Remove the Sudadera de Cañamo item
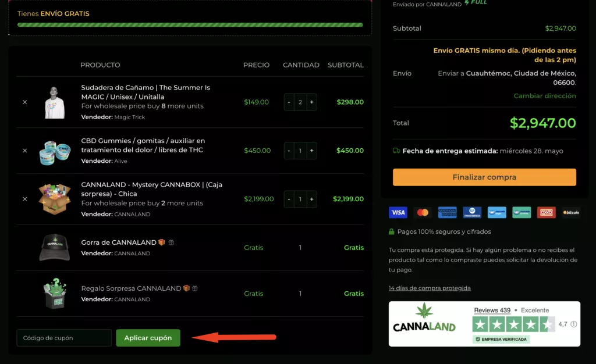This screenshot has height=364, width=596. tap(24, 102)
